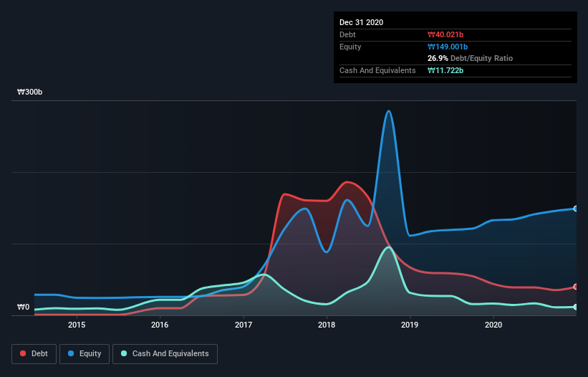Click the equity peak in late 2018

(x=388, y=111)
